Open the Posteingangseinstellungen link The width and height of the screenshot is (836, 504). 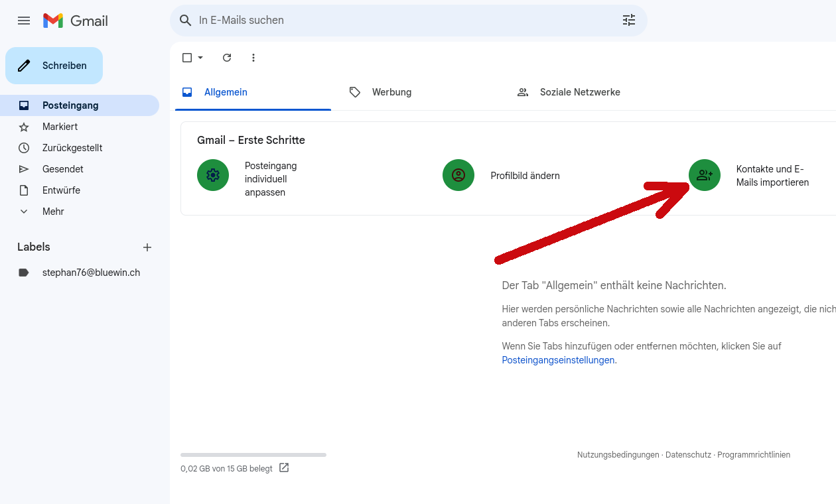(559, 360)
